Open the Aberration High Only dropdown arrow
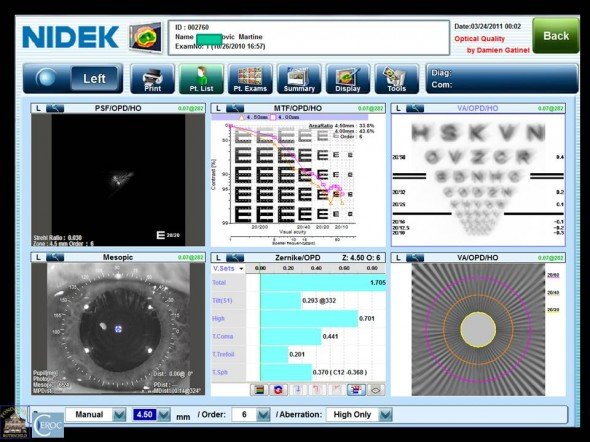 tap(385, 415)
